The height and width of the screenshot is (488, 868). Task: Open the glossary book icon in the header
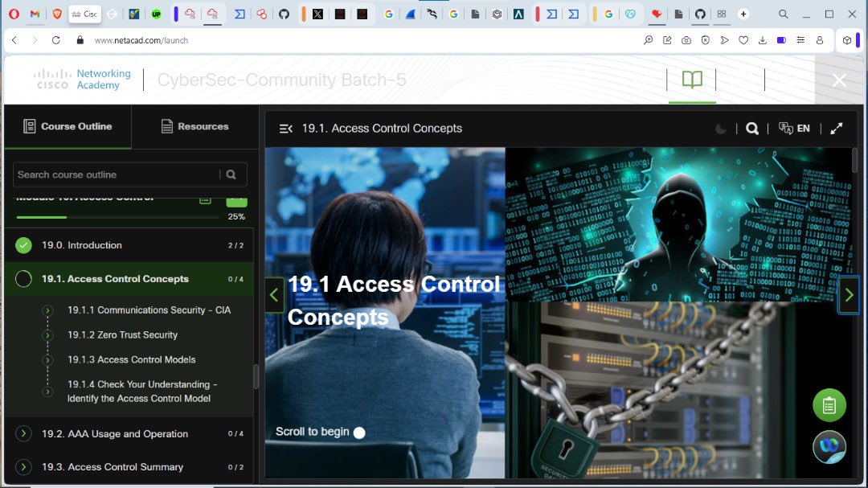coord(692,79)
